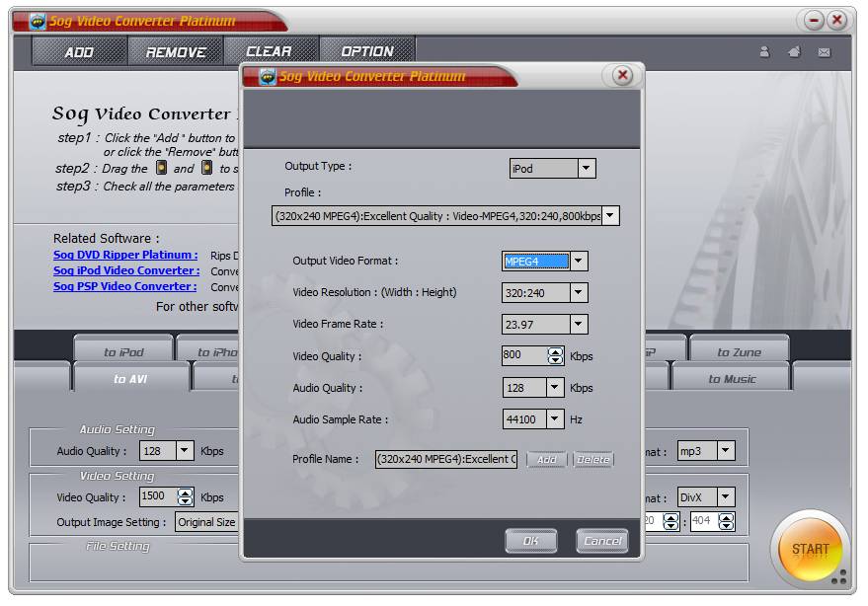Click main Video Quality 1500 input field
The image size is (868, 606).
coord(158,496)
